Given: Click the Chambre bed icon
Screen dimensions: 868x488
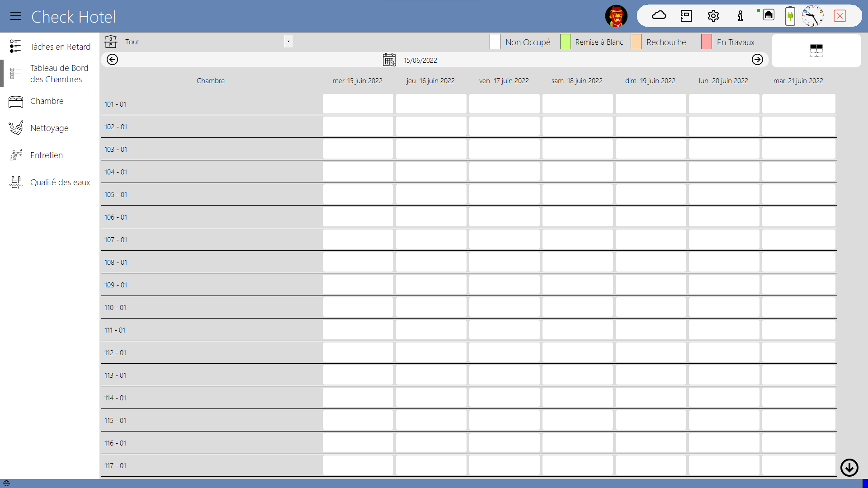Looking at the screenshot, I should tap(15, 101).
